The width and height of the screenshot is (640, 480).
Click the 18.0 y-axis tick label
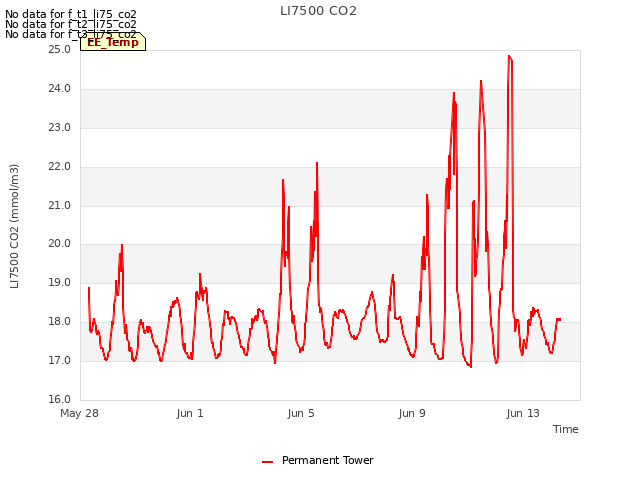60,322
